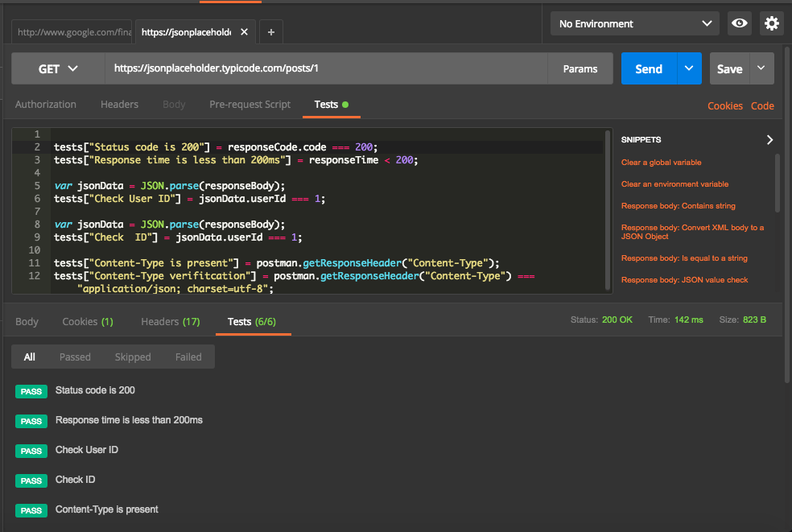Screen dimensions: 792x532
Task: Open the settings gear icon
Action: pos(771,24)
